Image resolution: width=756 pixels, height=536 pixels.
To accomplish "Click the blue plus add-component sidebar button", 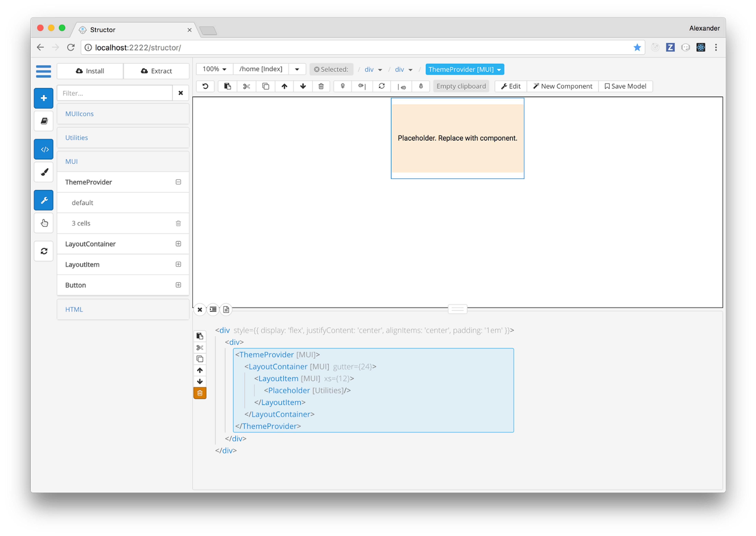I will pyautogui.click(x=44, y=98).
